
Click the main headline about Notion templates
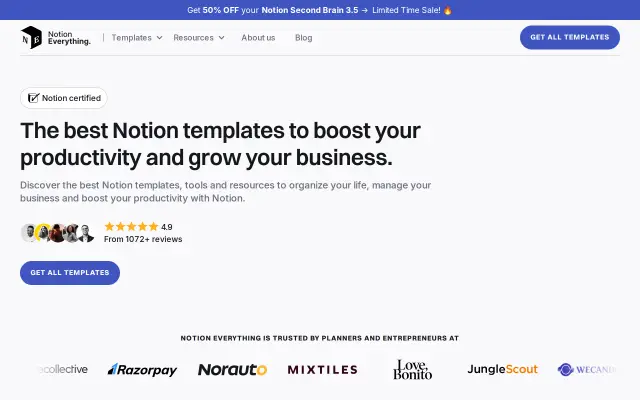[x=220, y=144]
